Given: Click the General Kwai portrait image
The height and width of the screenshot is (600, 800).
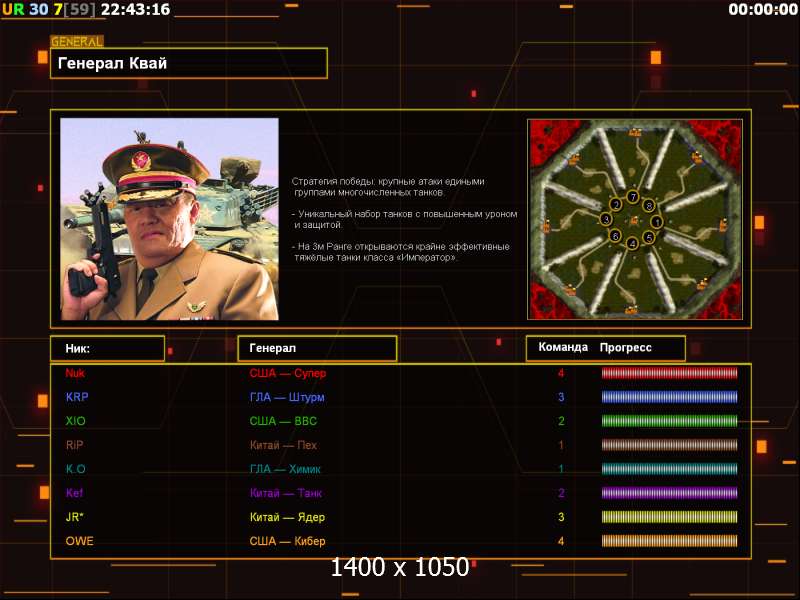Looking at the screenshot, I should (x=169, y=219).
